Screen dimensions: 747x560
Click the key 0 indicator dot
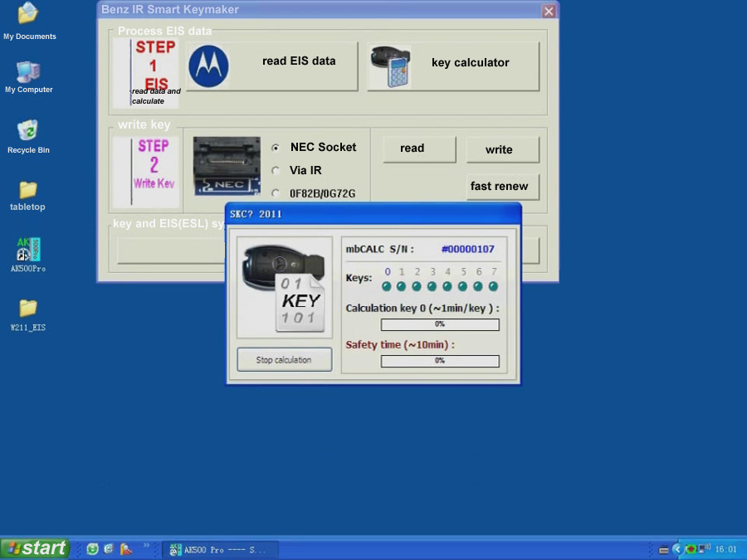click(387, 286)
